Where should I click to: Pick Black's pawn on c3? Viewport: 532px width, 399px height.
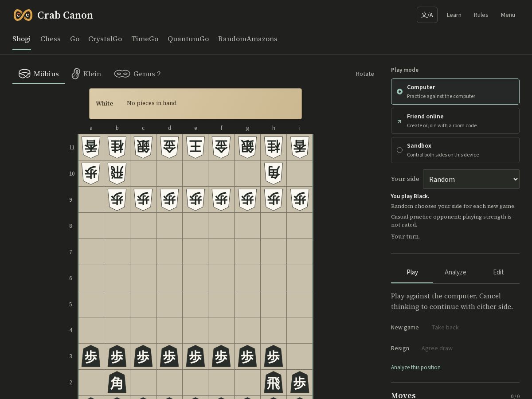(x=143, y=356)
